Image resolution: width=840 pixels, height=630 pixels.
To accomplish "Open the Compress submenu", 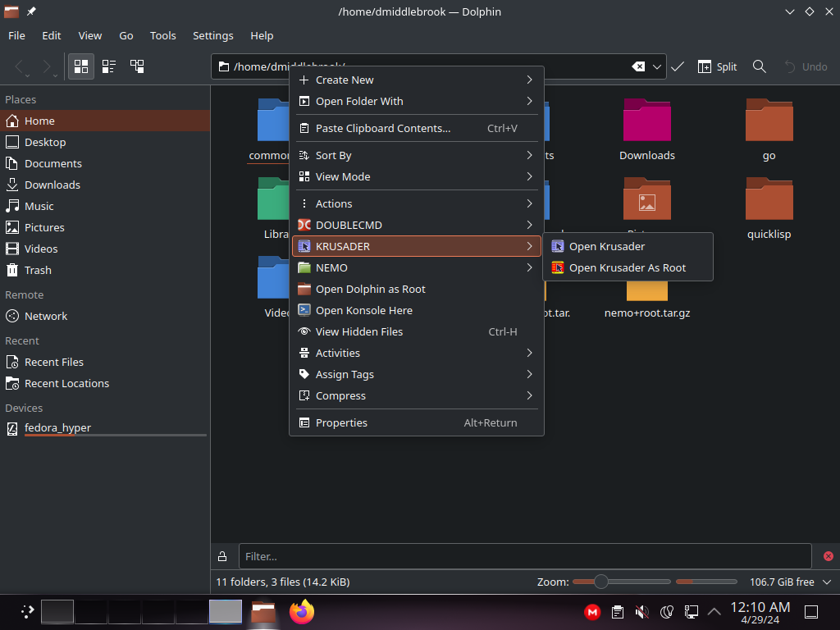I will click(x=416, y=396).
